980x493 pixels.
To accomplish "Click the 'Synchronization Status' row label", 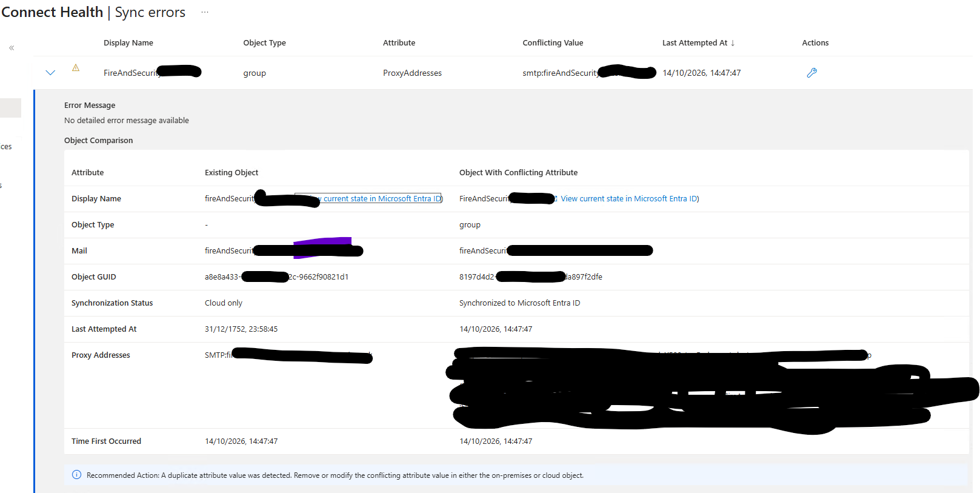I will 112,303.
